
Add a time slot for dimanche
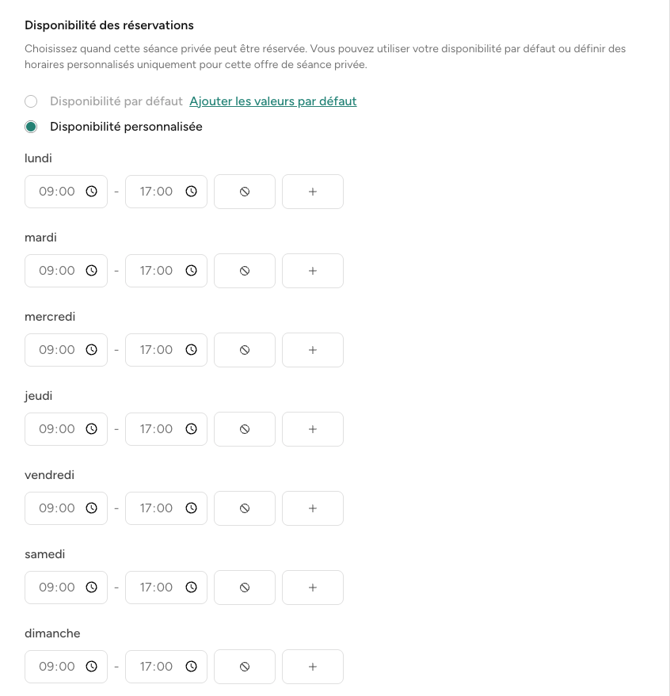click(312, 667)
